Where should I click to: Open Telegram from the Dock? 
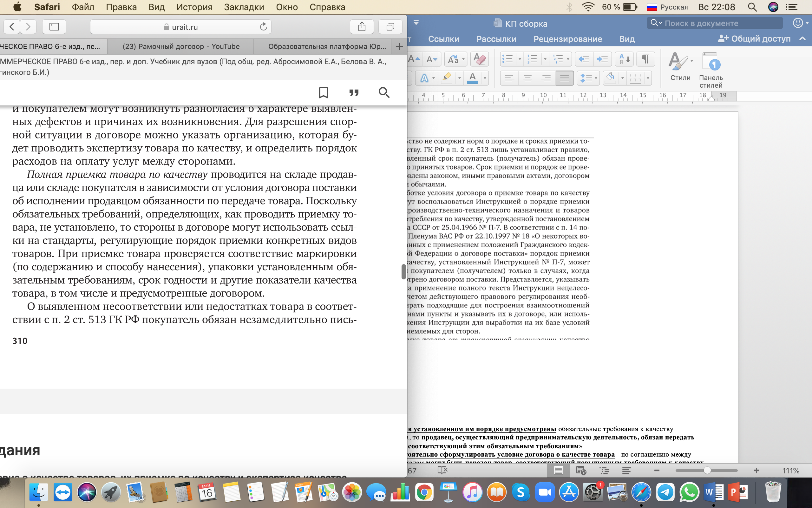point(665,492)
